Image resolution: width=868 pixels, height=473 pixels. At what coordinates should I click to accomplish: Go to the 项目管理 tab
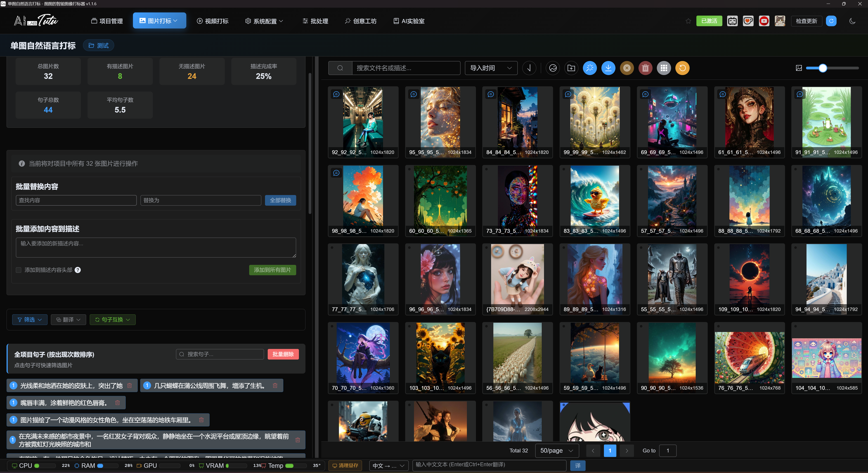[x=107, y=21]
